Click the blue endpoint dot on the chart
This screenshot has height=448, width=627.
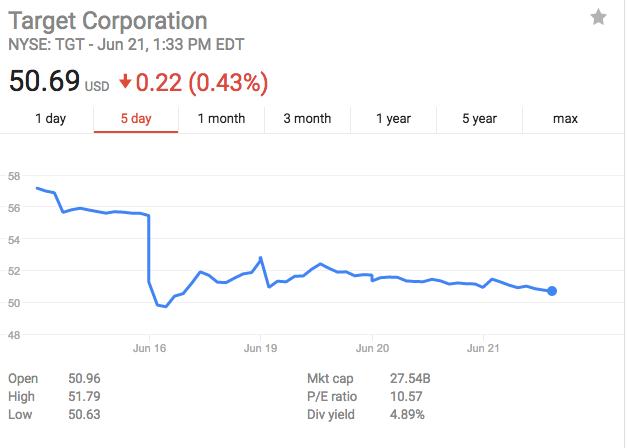[x=552, y=291]
